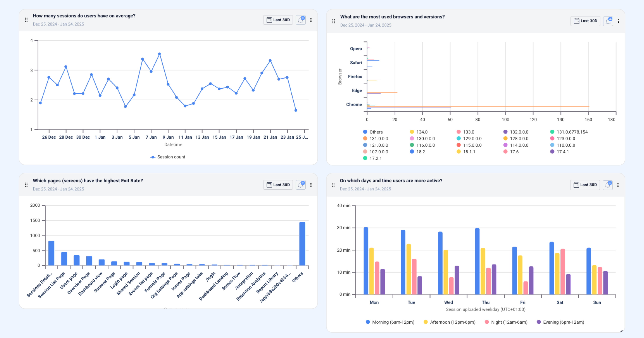Click alert bell icon on sessions average card

(x=301, y=20)
